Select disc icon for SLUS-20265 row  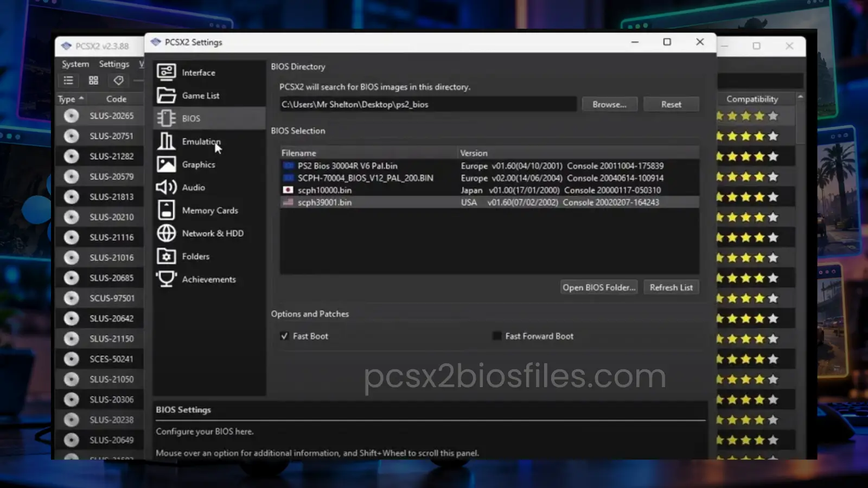pos(71,115)
